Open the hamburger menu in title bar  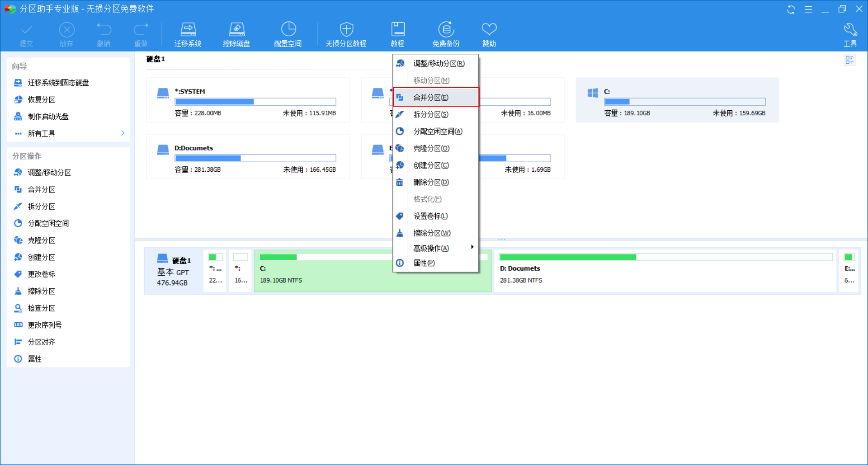pos(808,9)
